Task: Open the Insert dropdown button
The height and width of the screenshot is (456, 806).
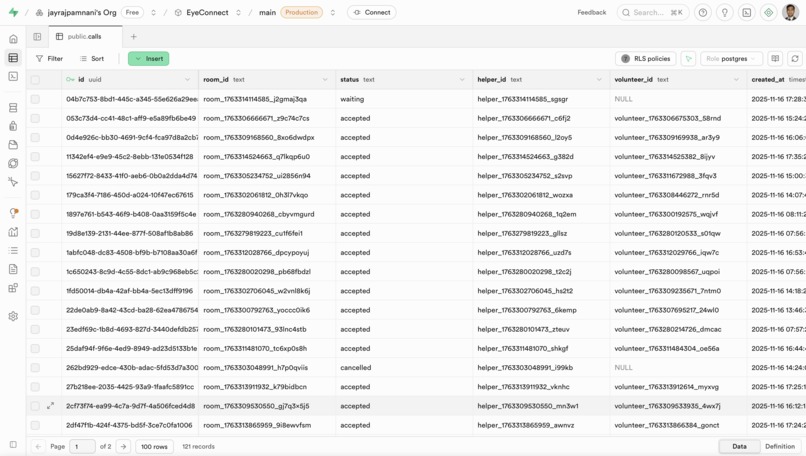Action: [x=149, y=59]
